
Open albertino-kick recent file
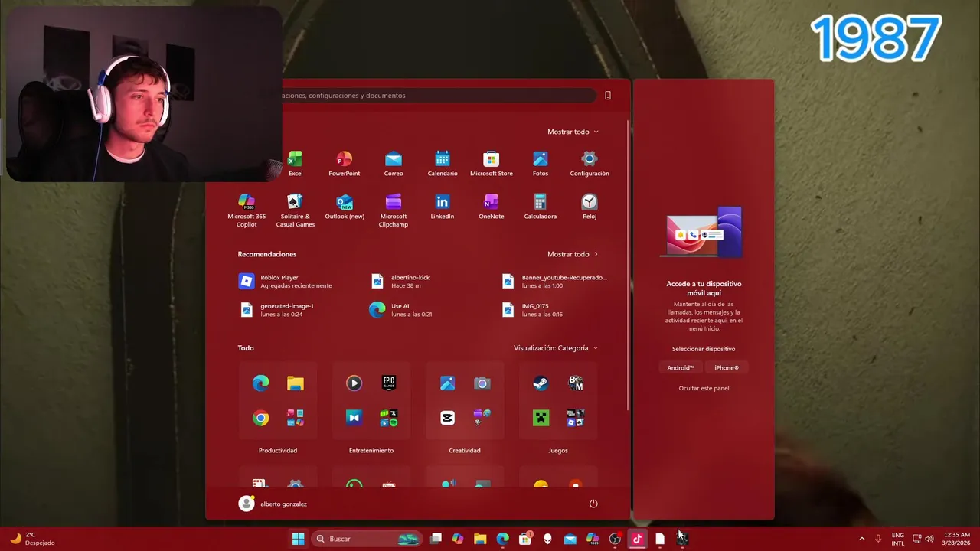(x=400, y=282)
